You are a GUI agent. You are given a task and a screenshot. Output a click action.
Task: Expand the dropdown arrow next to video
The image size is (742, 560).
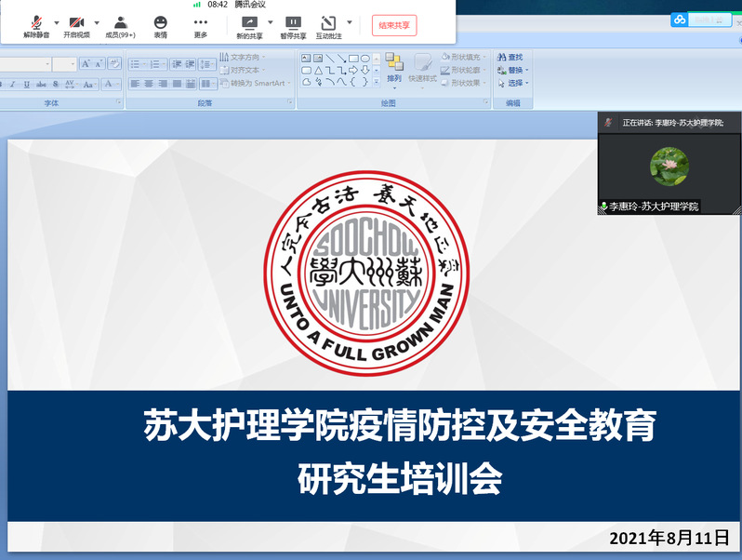click(x=97, y=22)
